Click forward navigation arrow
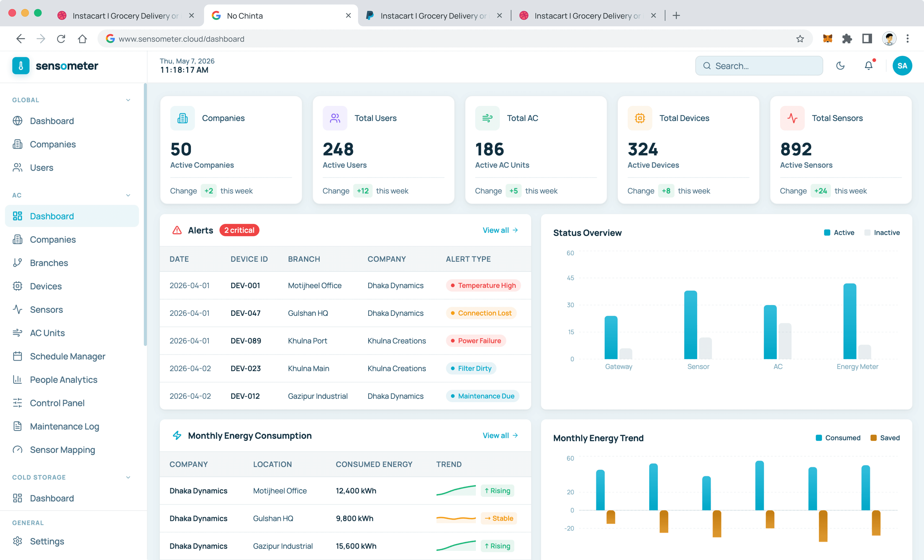The width and height of the screenshot is (924, 560). [x=41, y=38]
